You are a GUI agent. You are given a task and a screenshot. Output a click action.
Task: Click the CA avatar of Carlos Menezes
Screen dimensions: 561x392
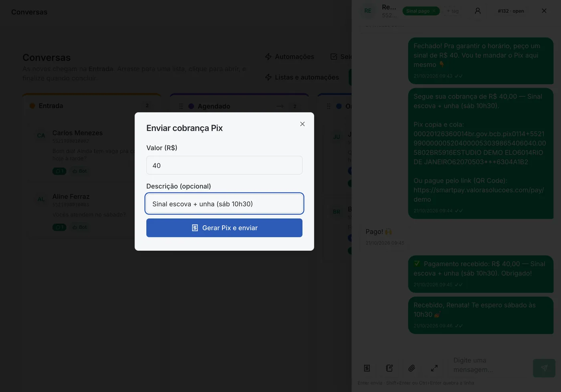[41, 135]
